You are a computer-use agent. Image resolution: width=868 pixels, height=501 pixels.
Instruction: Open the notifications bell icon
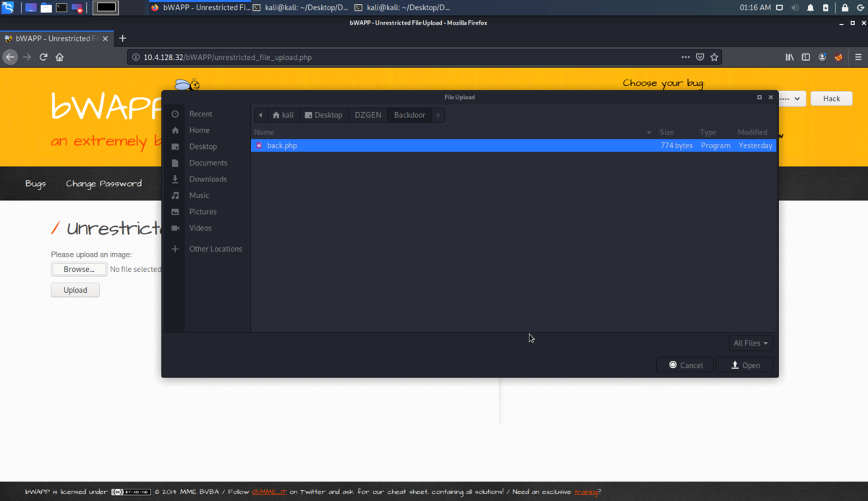tap(810, 8)
